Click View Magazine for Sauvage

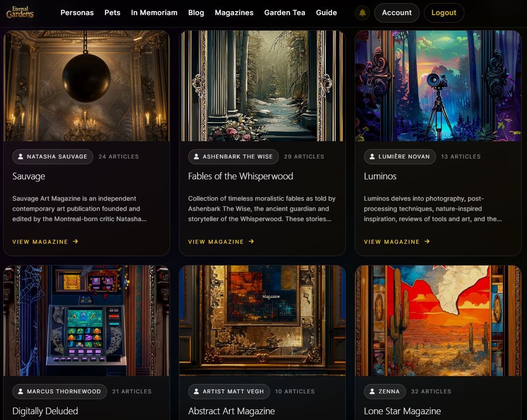pos(45,242)
